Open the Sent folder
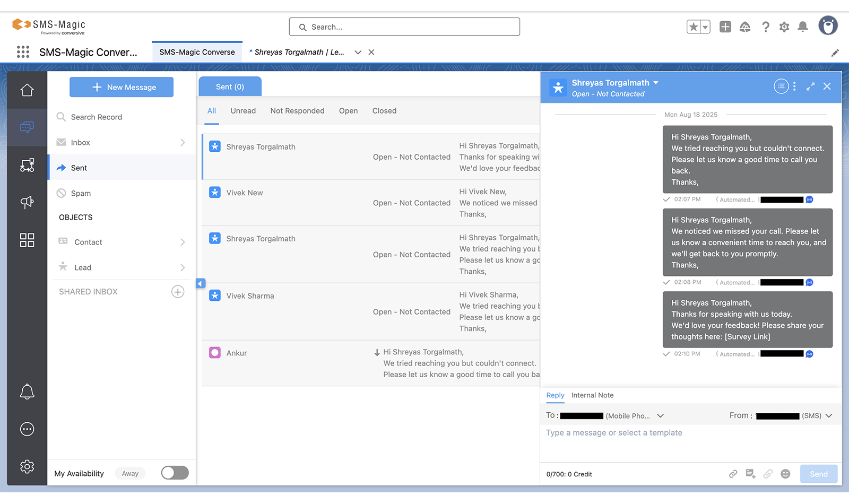 122,168
